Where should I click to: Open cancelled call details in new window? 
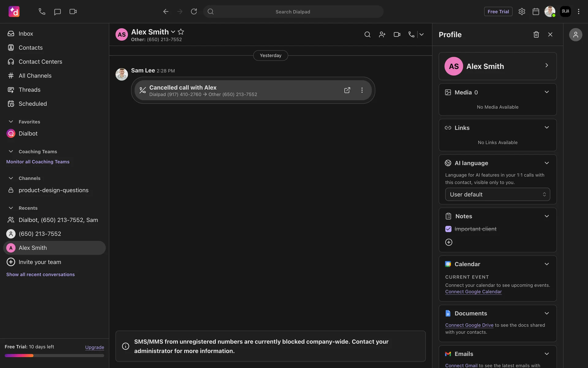tap(347, 90)
